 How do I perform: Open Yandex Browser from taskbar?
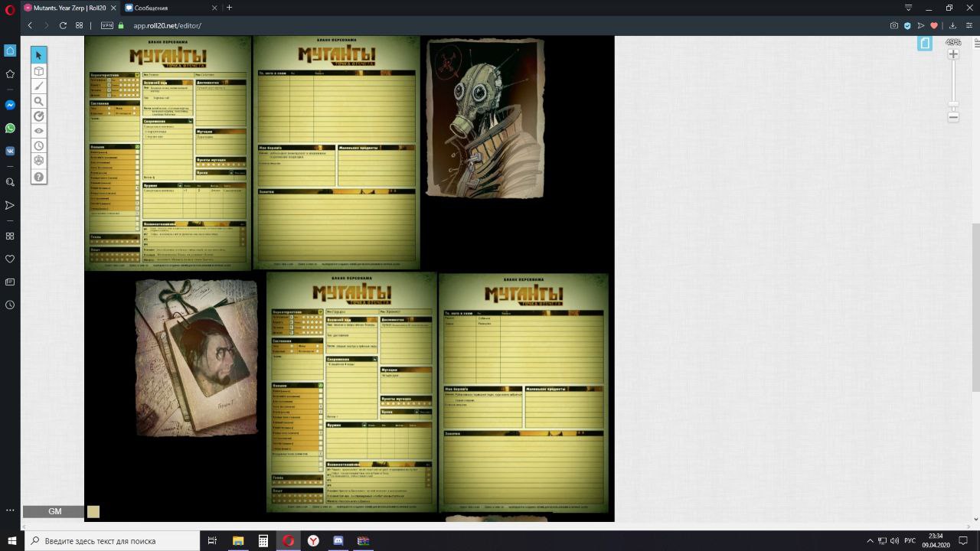point(313,541)
